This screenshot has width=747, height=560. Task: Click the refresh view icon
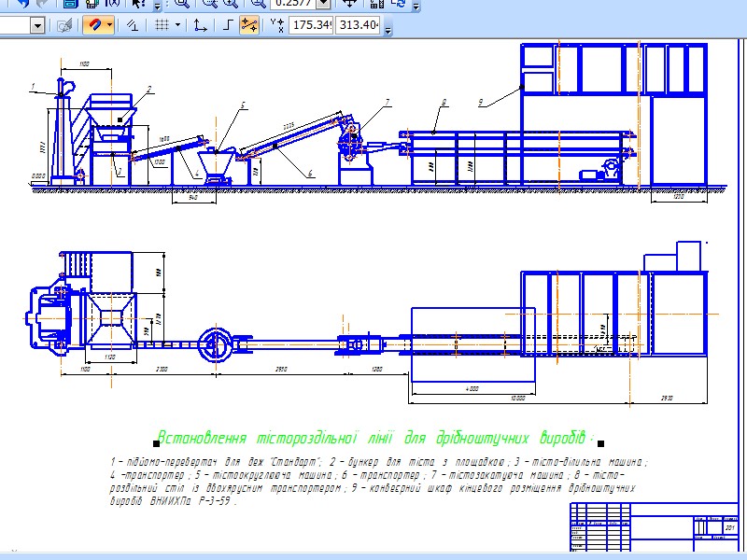[399, 4]
